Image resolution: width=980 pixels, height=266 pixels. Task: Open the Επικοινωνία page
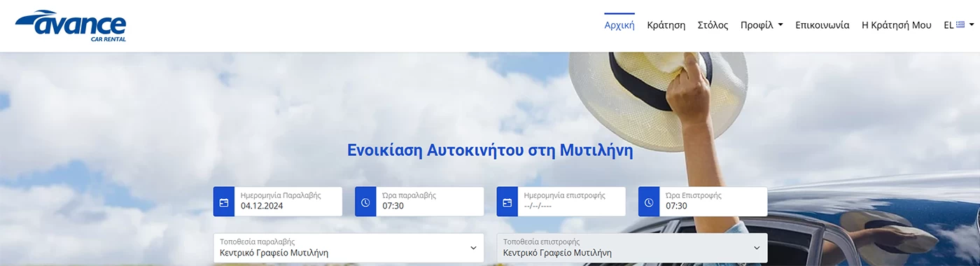click(822, 25)
